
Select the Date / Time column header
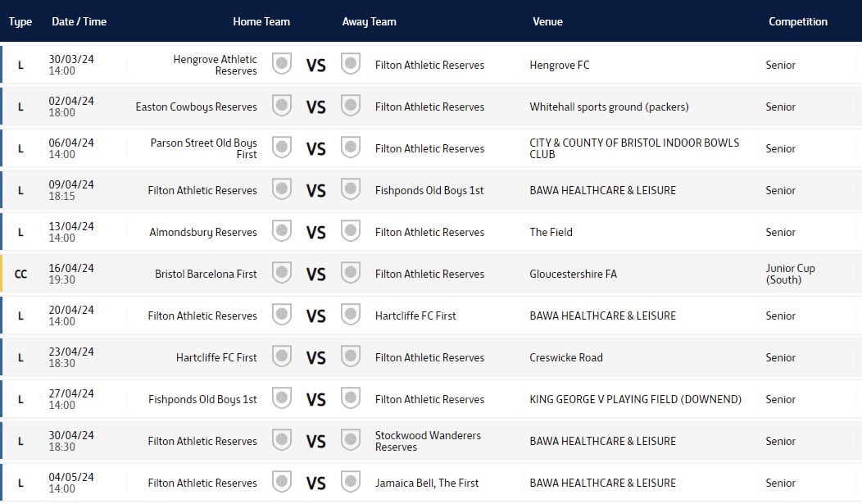79,21
